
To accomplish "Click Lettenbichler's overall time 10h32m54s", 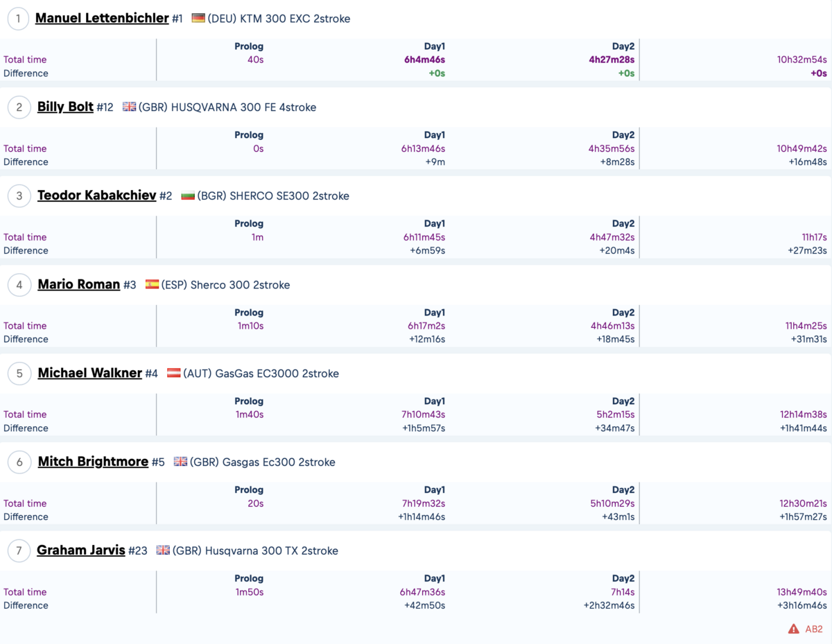I will (802, 60).
